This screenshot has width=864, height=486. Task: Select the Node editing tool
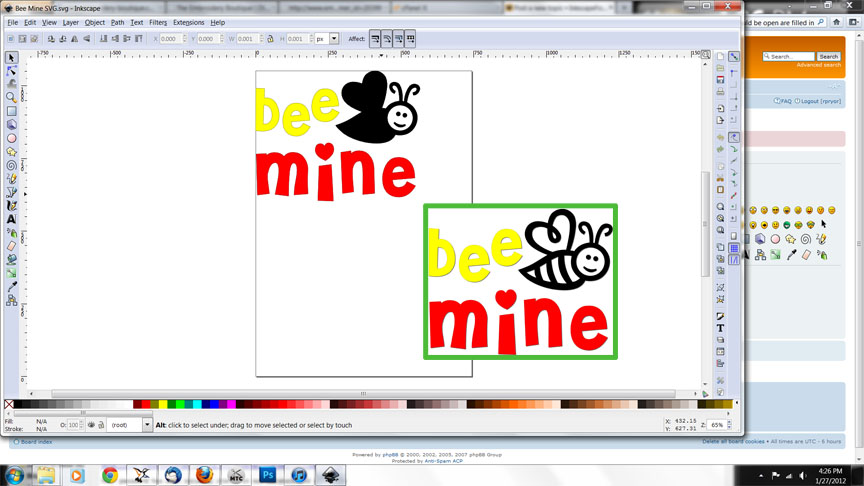(x=11, y=71)
